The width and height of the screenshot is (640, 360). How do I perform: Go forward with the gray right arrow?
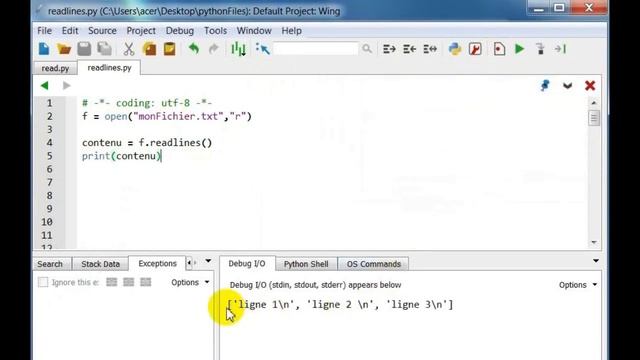(67, 85)
